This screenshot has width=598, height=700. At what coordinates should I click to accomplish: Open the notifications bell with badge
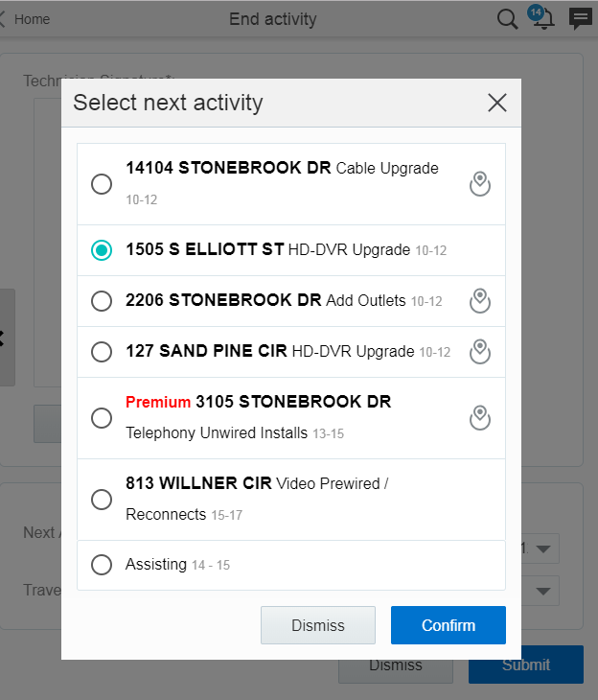[541, 18]
